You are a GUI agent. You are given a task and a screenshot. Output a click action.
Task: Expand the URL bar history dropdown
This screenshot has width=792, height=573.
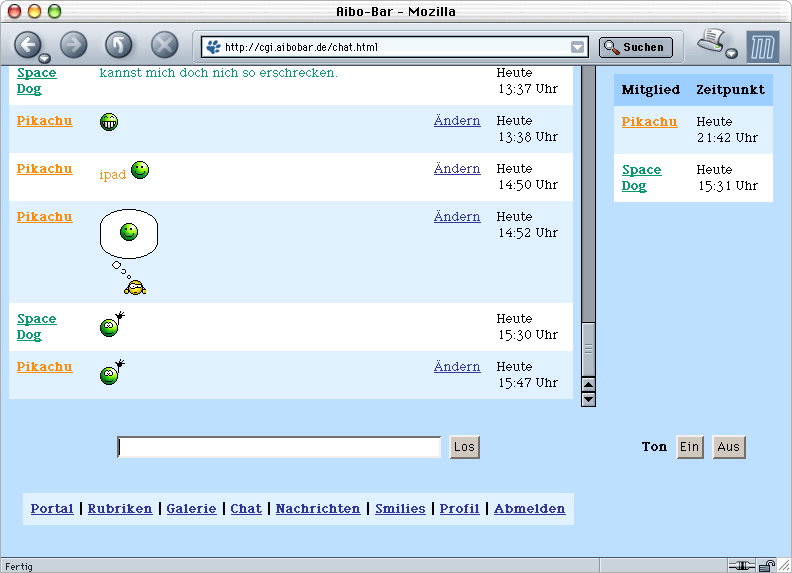[577, 47]
